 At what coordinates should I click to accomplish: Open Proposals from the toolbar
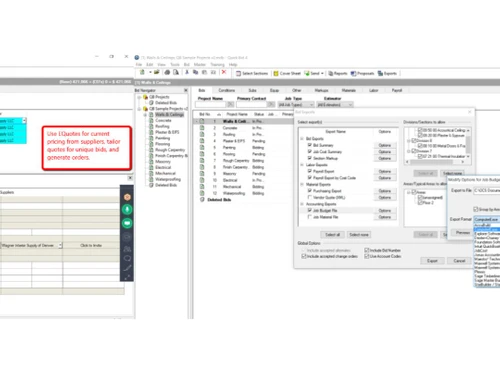(362, 73)
